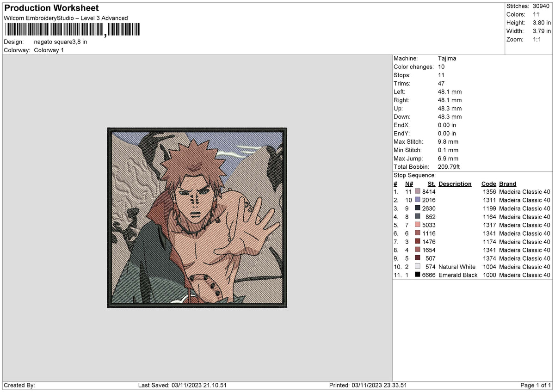
Task: Click the Machine value Tajima
Action: 447,59
